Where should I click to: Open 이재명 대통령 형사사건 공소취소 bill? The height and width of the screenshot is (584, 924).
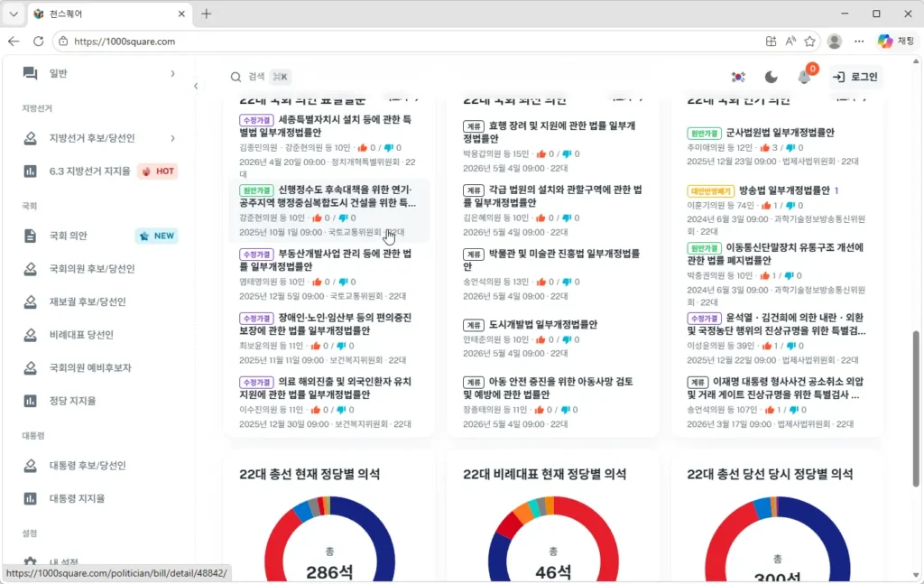tap(775, 388)
